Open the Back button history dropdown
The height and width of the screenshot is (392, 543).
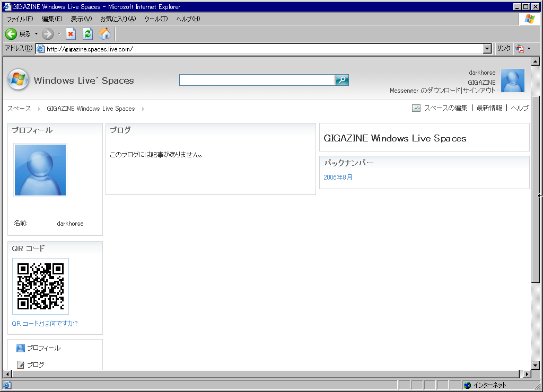point(36,34)
